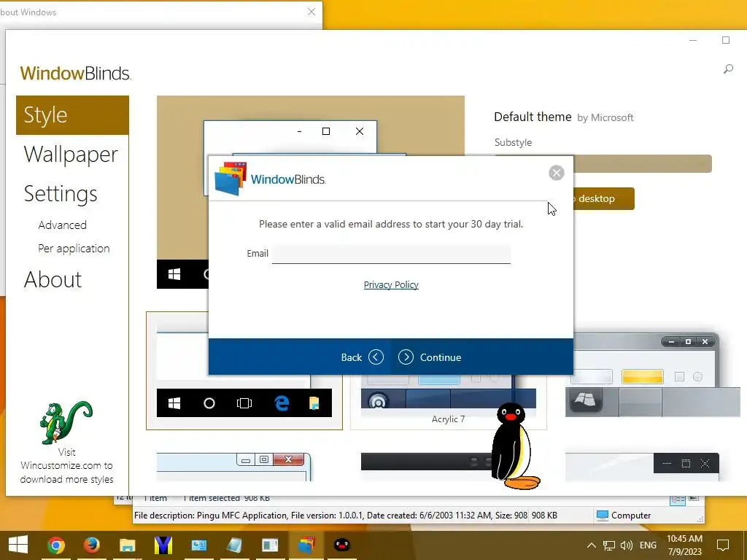Launch Google Chrome from the taskbar
The height and width of the screenshot is (560, 747).
point(56,545)
